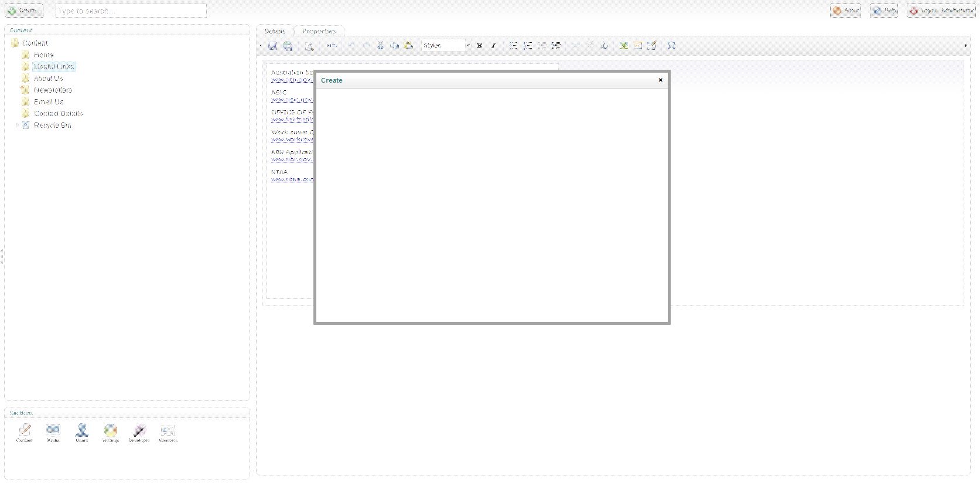
Task: Open the Styles dropdown
Action: tap(446, 46)
